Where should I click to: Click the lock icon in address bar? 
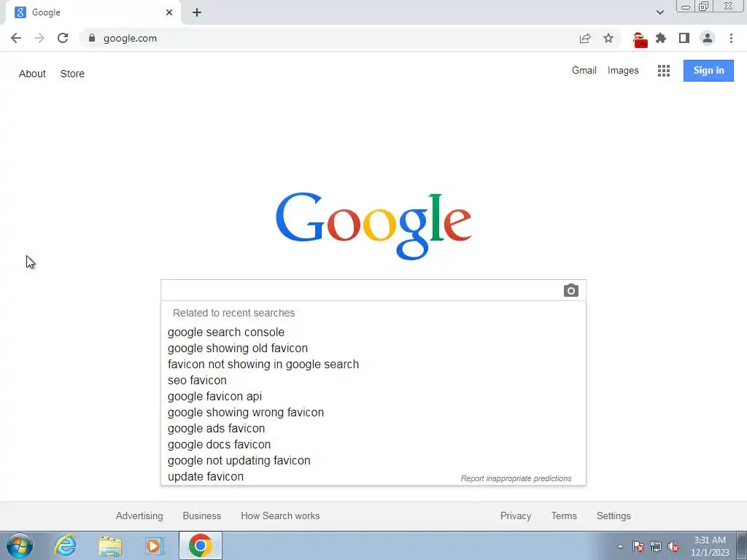[x=92, y=38]
